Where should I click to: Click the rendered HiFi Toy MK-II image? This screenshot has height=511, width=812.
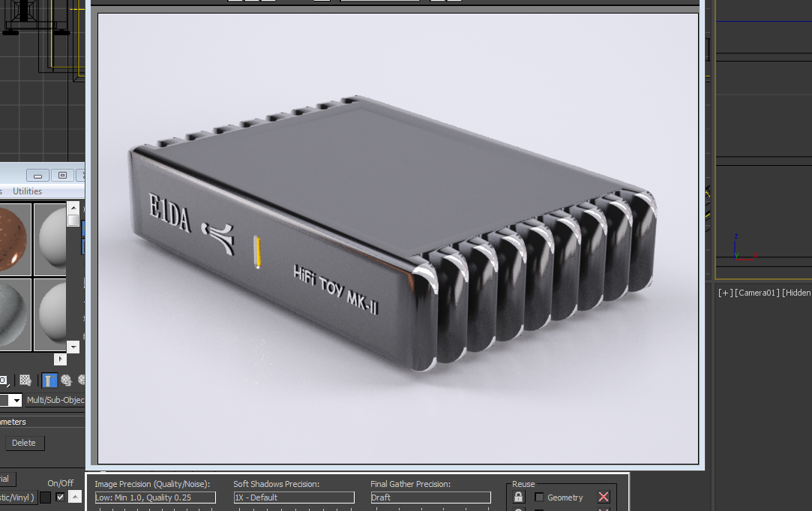point(397,239)
